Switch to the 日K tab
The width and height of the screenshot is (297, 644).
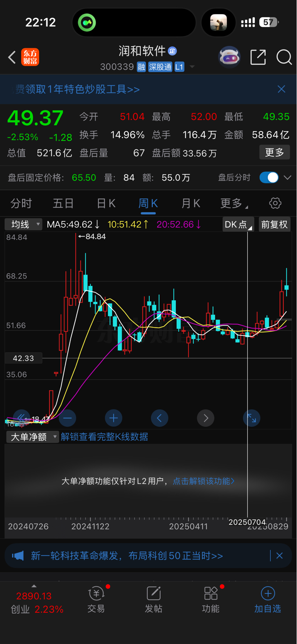click(x=106, y=203)
